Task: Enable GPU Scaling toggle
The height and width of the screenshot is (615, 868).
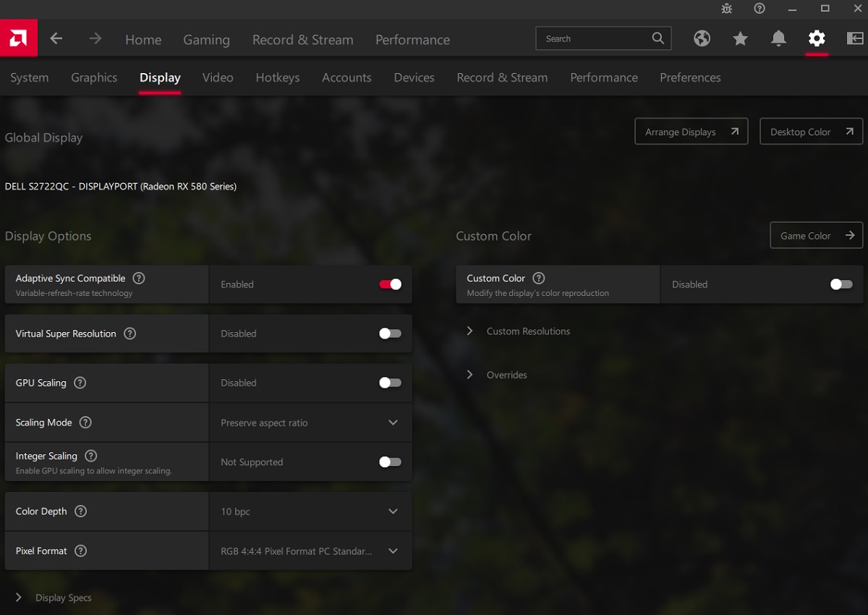Action: [x=390, y=383]
